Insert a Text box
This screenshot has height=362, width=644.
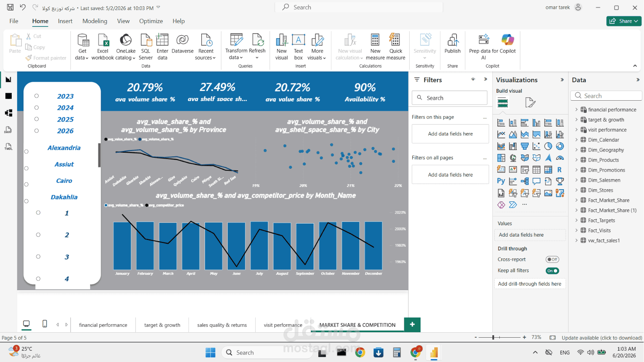pyautogui.click(x=299, y=47)
